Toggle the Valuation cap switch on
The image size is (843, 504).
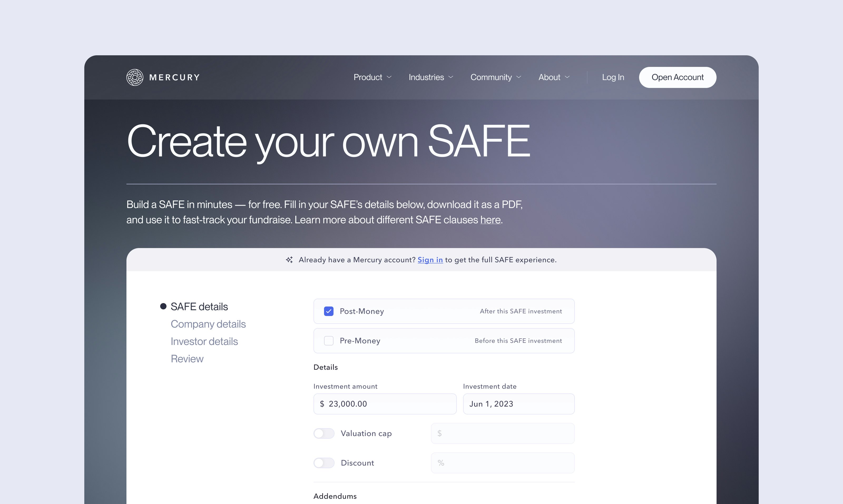tap(324, 433)
